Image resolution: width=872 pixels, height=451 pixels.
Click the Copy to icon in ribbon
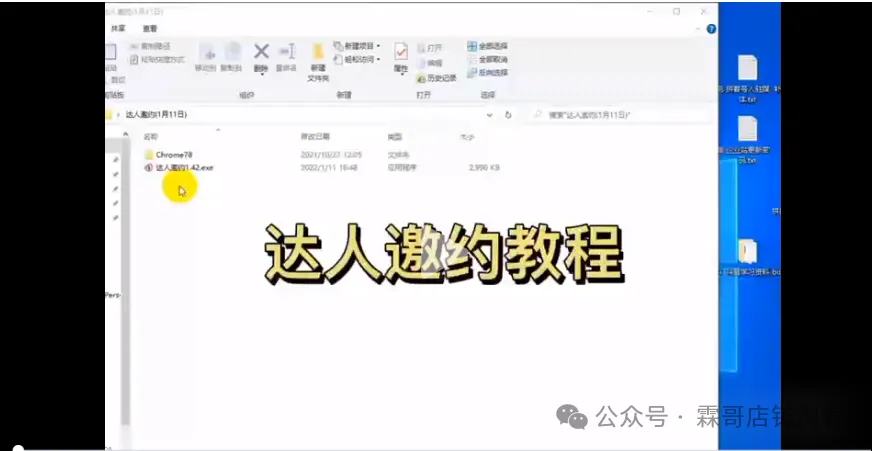click(x=231, y=55)
